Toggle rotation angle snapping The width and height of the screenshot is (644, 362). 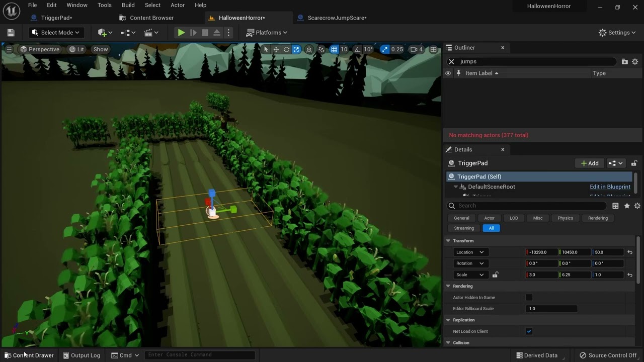point(357,49)
